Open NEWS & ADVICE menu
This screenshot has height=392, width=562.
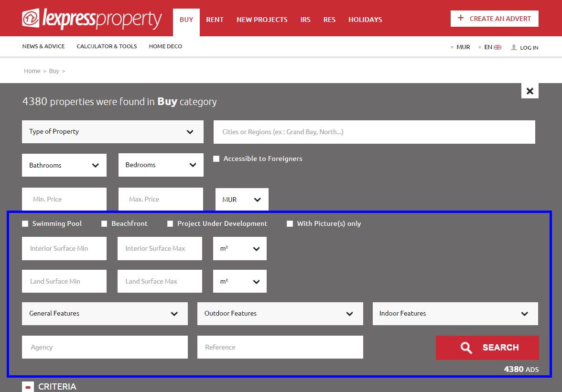click(x=43, y=46)
